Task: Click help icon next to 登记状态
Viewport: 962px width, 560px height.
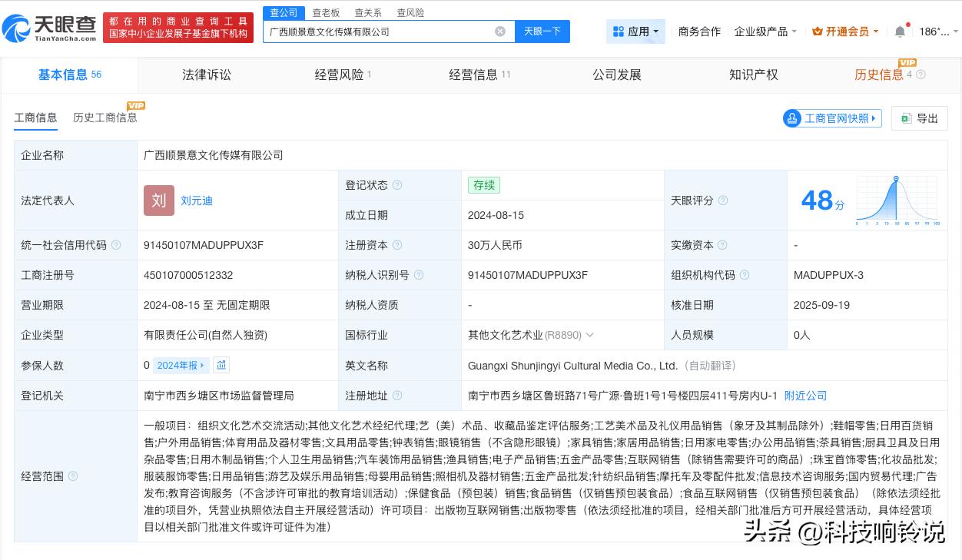Action: [397, 185]
